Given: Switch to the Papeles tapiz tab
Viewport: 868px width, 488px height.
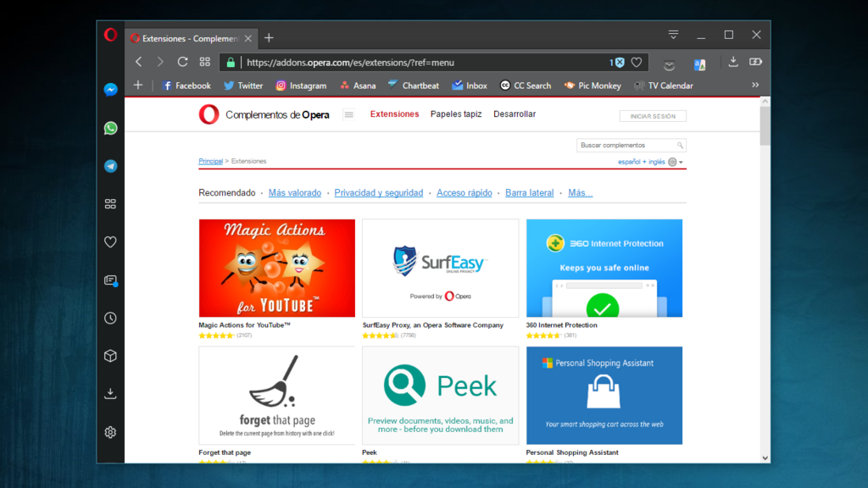Looking at the screenshot, I should pyautogui.click(x=456, y=114).
